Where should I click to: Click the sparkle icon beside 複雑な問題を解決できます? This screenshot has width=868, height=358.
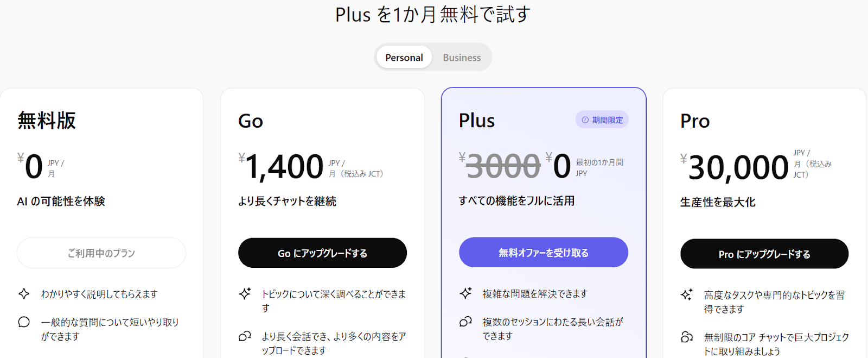465,293
